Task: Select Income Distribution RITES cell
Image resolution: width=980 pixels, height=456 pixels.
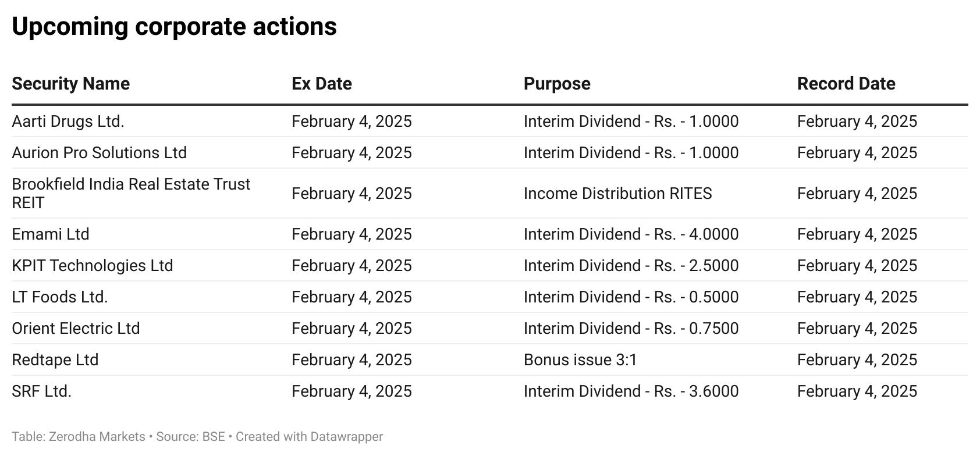Action: pyautogui.click(x=617, y=194)
